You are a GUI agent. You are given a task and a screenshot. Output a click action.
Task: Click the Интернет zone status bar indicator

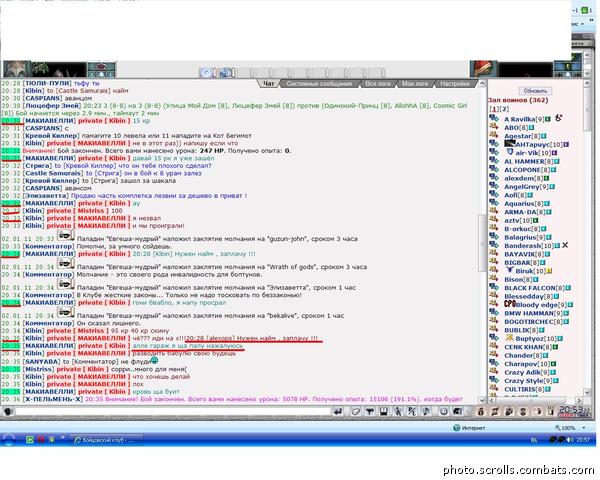469,428
